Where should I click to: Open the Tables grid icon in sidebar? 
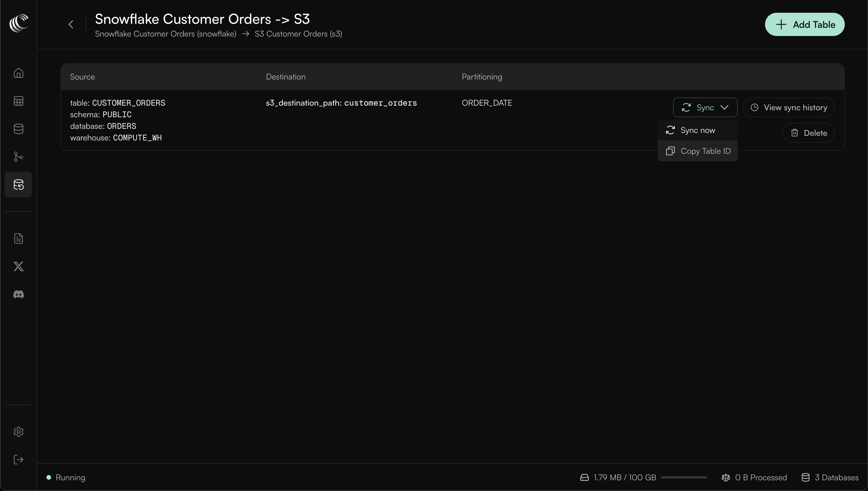tap(19, 101)
